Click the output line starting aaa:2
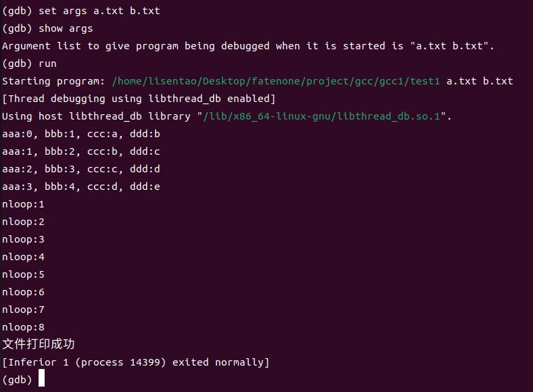This screenshot has width=533, height=392. pos(81,169)
